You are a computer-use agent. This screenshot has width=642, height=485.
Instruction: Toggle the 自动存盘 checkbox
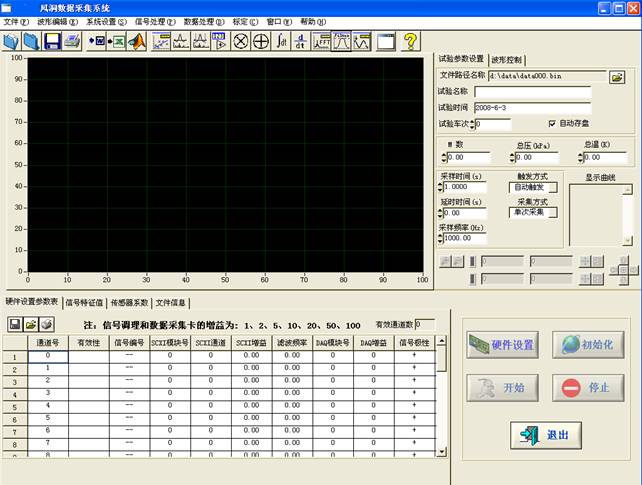(x=552, y=123)
